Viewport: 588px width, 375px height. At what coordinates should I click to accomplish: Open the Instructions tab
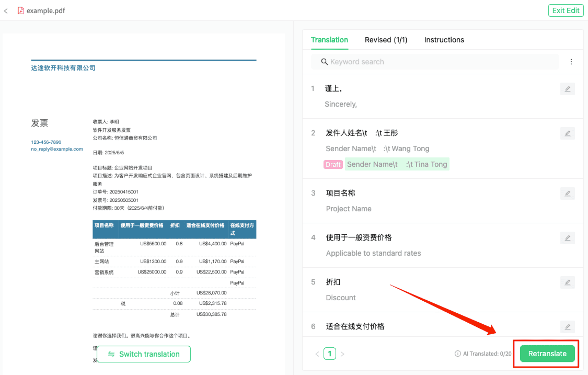pos(444,40)
